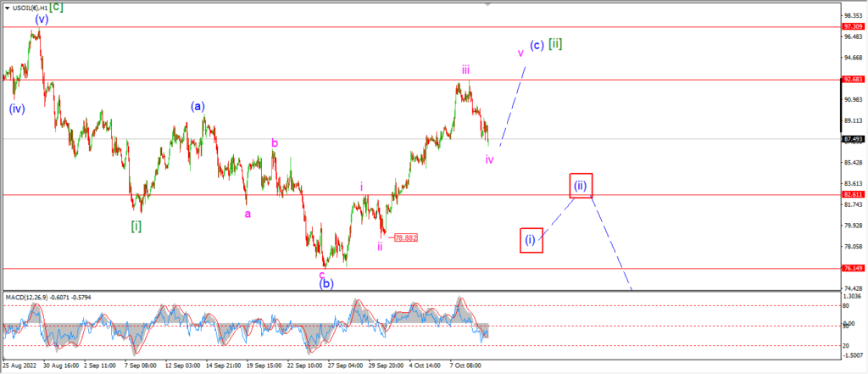Select the pink iii wave label

466,70
